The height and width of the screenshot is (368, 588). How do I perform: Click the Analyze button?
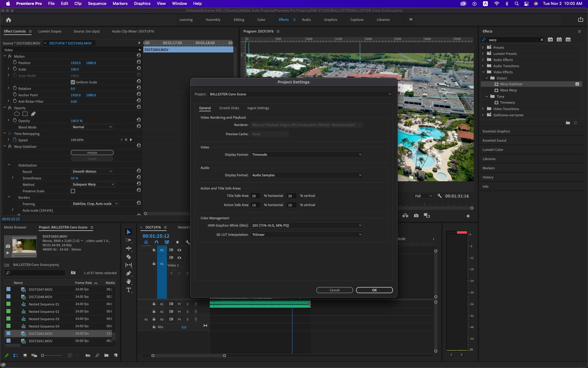coord(92,153)
